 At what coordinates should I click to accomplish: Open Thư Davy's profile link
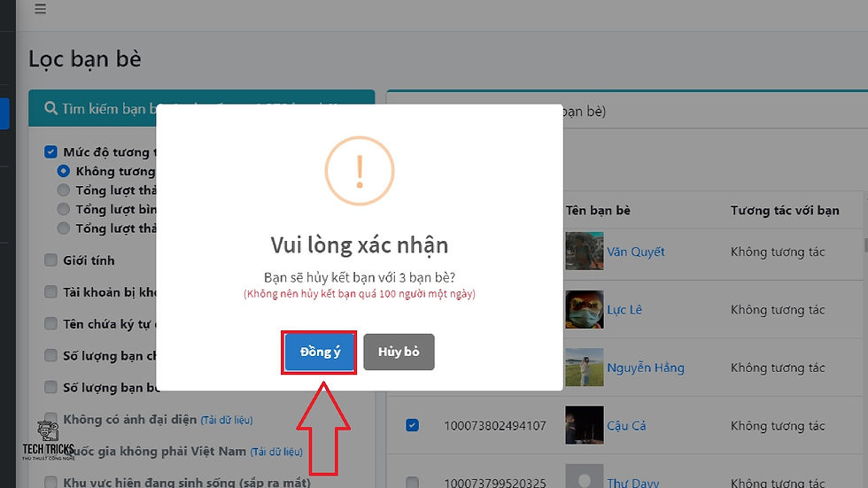632,483
